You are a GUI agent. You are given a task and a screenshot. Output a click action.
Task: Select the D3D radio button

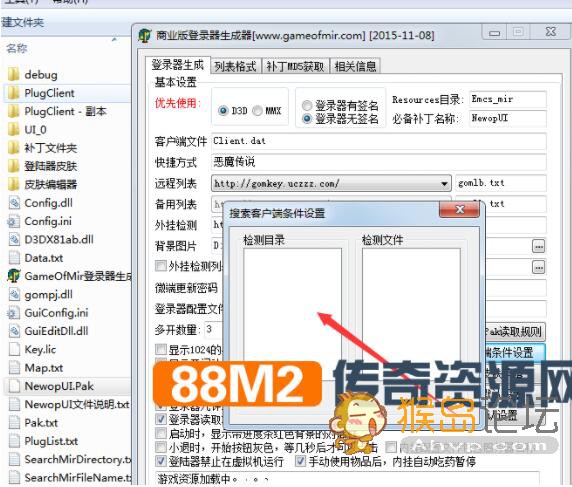click(x=223, y=111)
